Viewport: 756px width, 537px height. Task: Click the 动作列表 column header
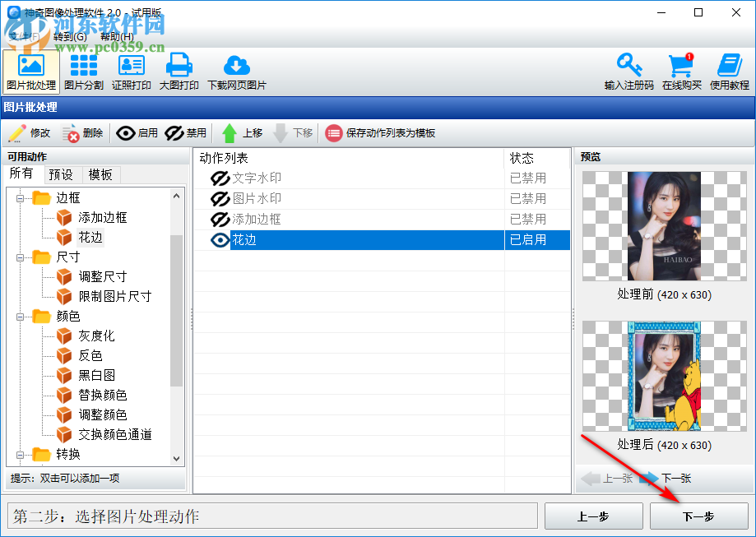coord(349,158)
